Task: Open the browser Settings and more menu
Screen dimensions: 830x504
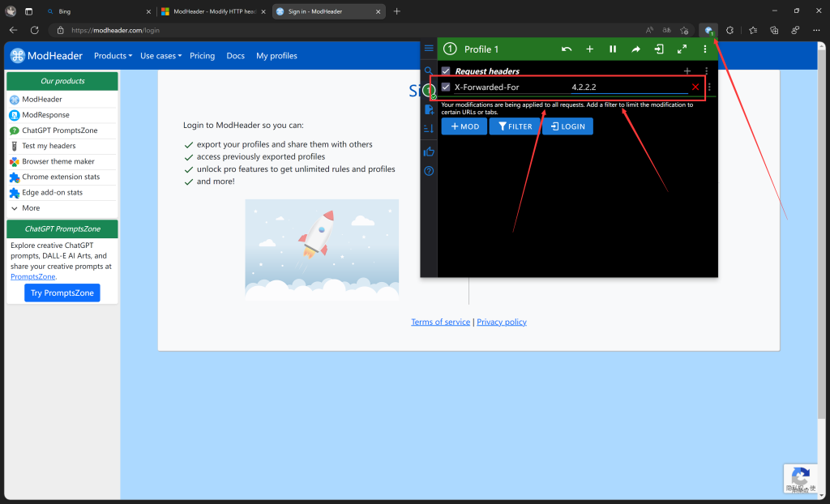Action: click(816, 30)
